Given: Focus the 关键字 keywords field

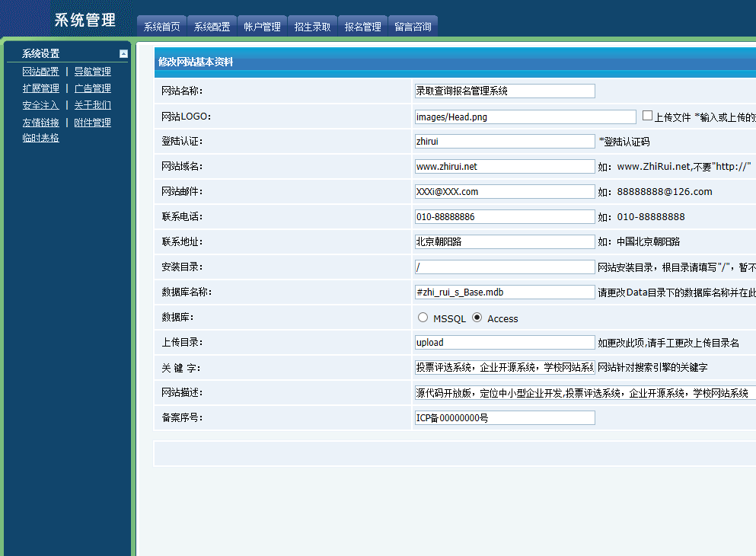Looking at the screenshot, I should tap(505, 367).
